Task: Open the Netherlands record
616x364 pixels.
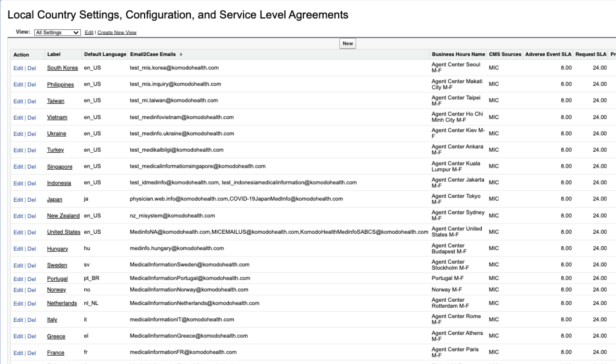Action: (62, 303)
